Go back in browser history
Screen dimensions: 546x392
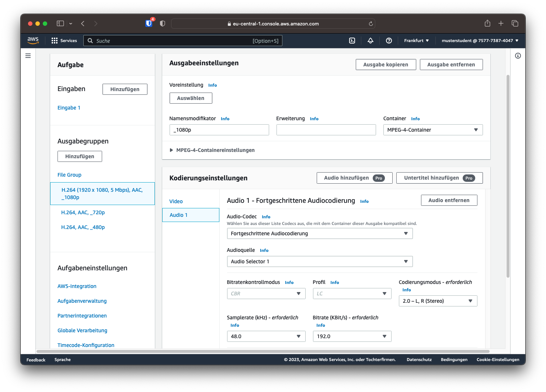[83, 24]
